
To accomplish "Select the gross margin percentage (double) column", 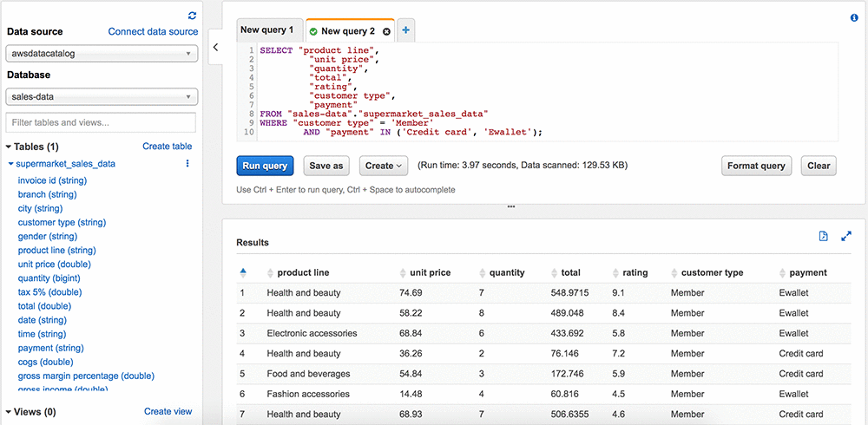I will [86, 376].
